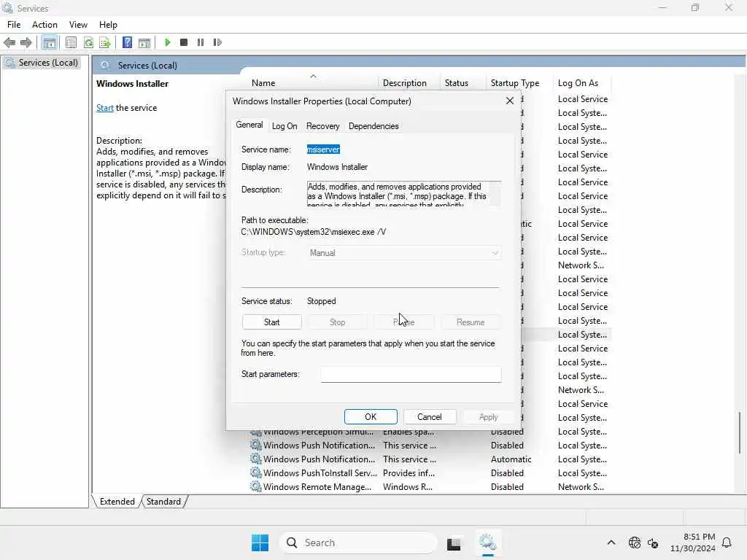
Task: Open the Task View taskbar icon
Action: [x=454, y=542]
